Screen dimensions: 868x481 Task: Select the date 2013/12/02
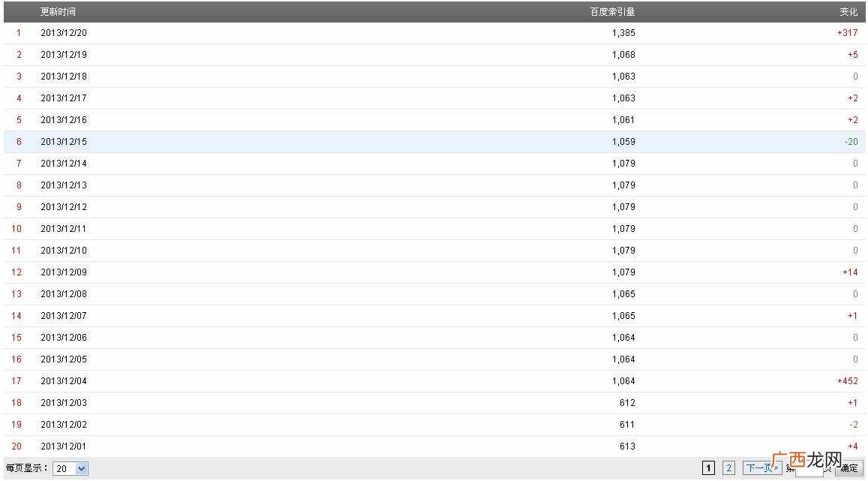point(64,425)
